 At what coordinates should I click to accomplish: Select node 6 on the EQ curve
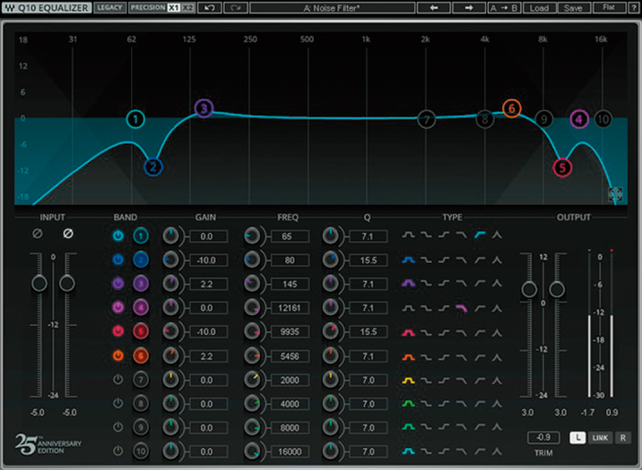tap(511, 109)
